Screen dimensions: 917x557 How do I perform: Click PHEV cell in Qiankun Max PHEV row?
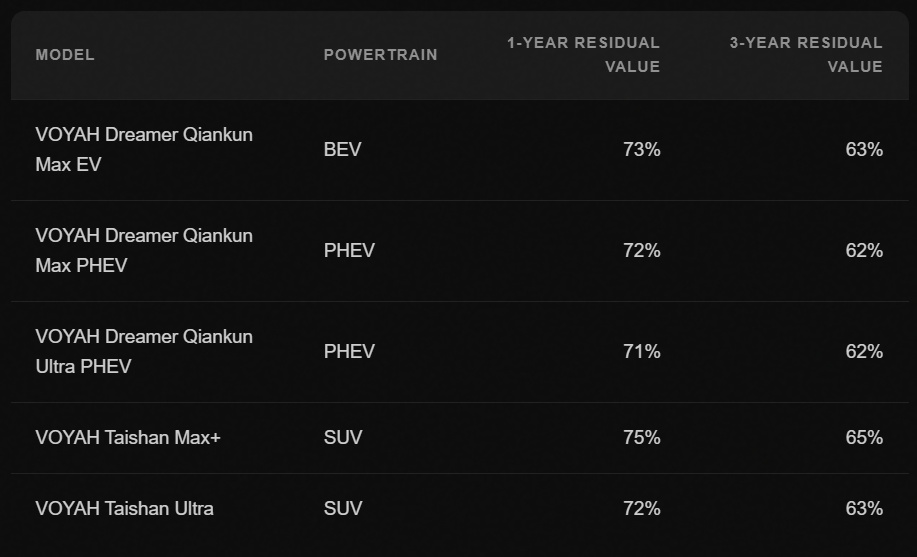(x=349, y=250)
